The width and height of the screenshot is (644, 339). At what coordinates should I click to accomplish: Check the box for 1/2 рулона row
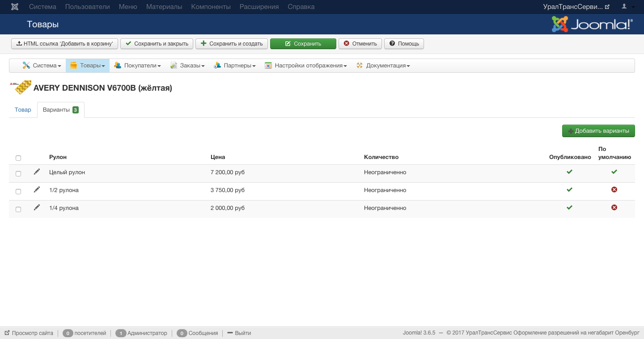(18, 192)
